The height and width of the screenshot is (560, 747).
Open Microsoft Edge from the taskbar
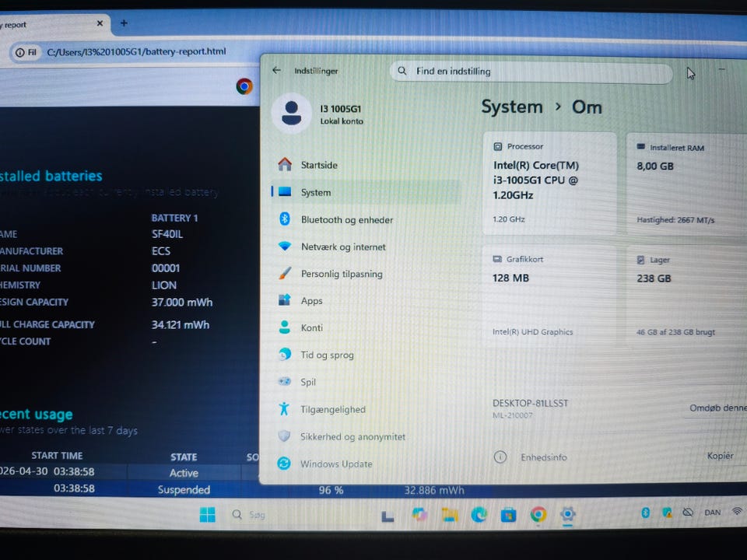click(479, 515)
